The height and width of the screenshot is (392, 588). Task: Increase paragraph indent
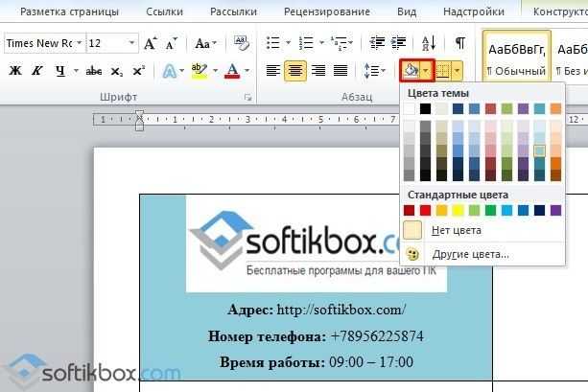click(399, 43)
